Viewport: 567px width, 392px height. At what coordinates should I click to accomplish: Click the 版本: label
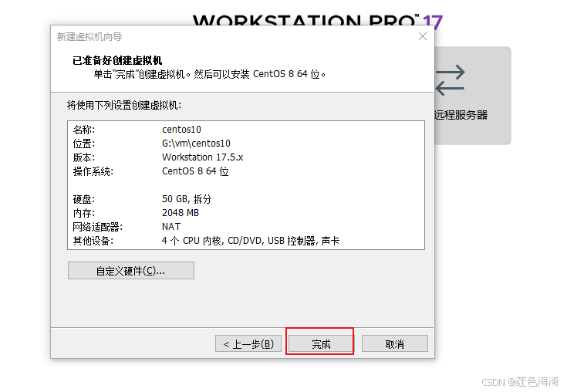[x=84, y=157]
